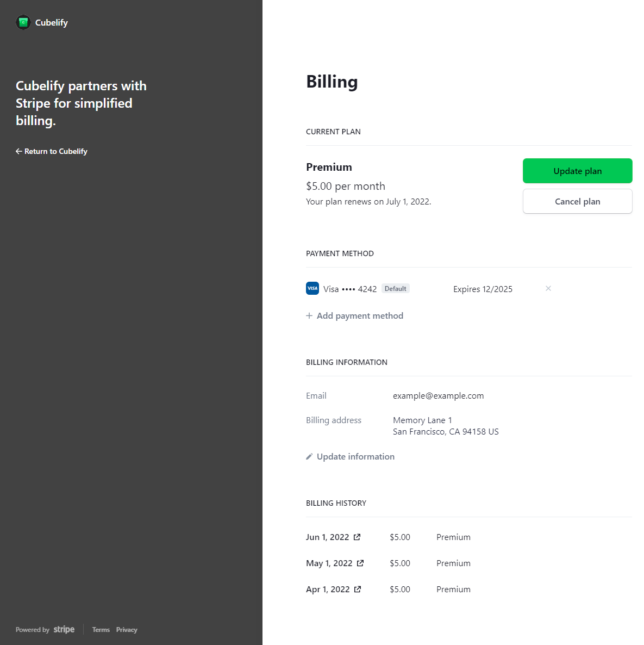Click the plus icon for adding payment method

click(x=309, y=316)
